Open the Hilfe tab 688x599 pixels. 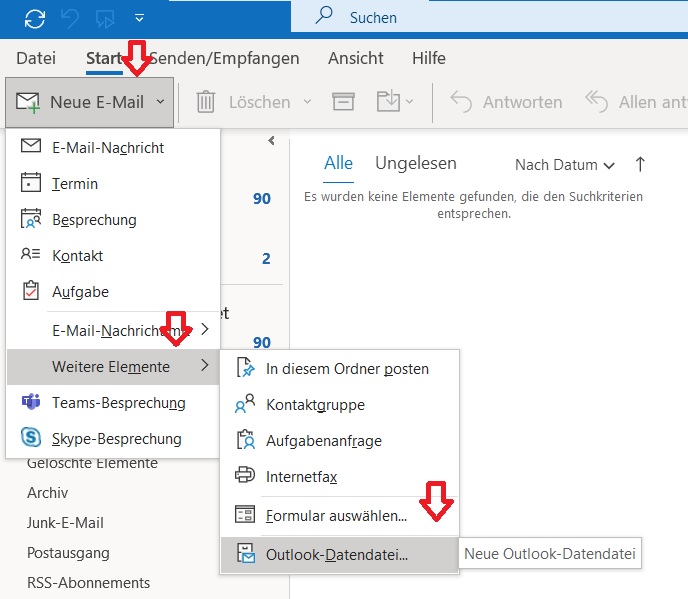coord(429,58)
